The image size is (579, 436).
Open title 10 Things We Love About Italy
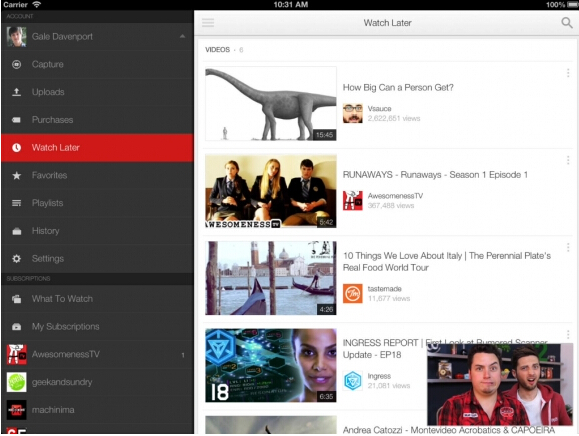pyautogui.click(x=447, y=261)
